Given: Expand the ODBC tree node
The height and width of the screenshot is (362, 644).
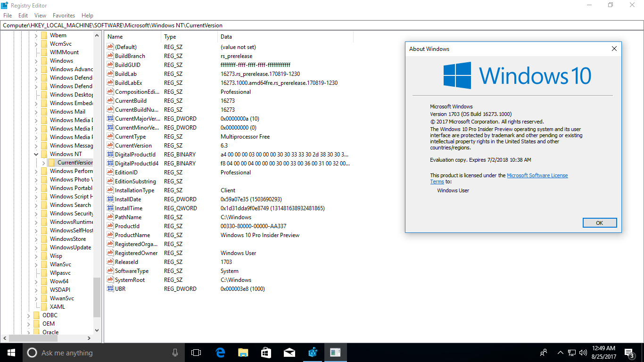Looking at the screenshot, I should 29,315.
